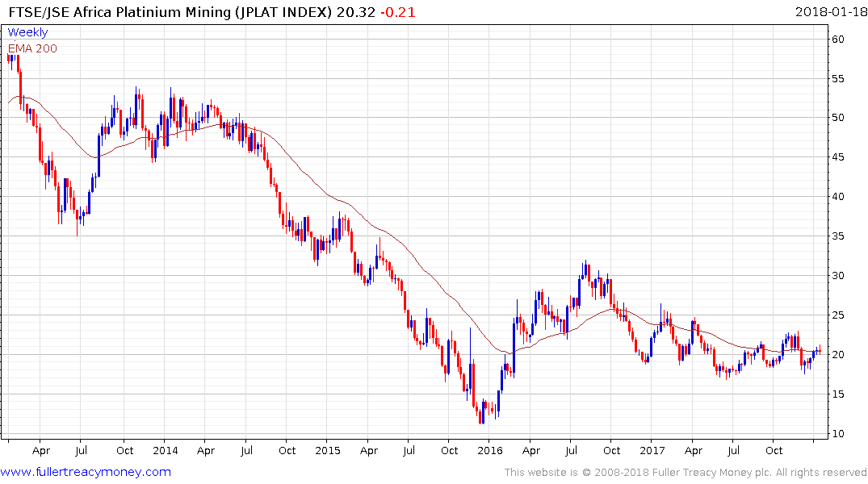Open the www.fullertreacymoney.com link
The height and width of the screenshot is (484, 868).
[86, 472]
